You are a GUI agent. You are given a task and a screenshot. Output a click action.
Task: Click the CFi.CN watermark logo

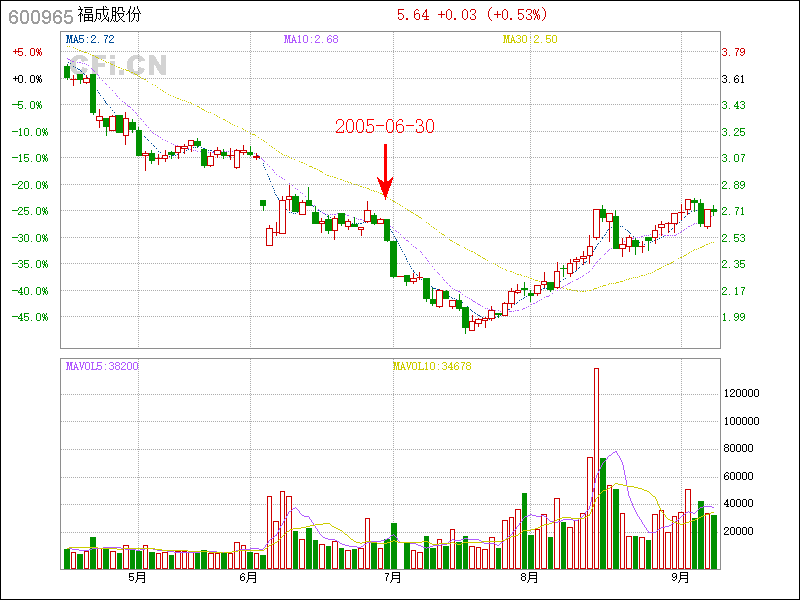pos(117,64)
